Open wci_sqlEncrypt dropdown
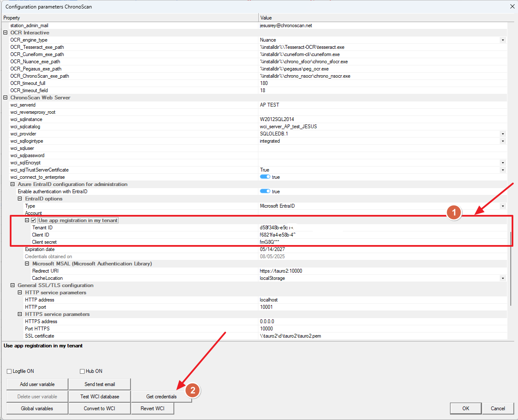The image size is (518, 420). pos(503,163)
